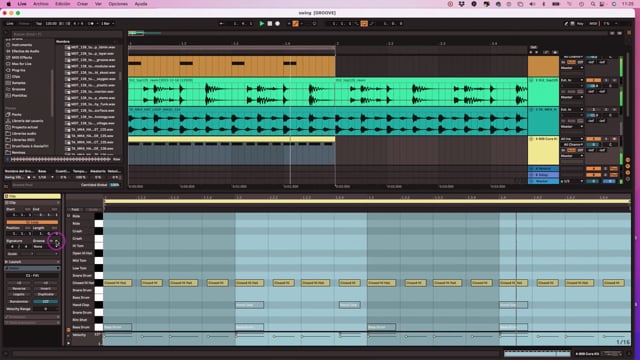This screenshot has width=640, height=360.
Task: Click the Legato button
Action: (19, 294)
